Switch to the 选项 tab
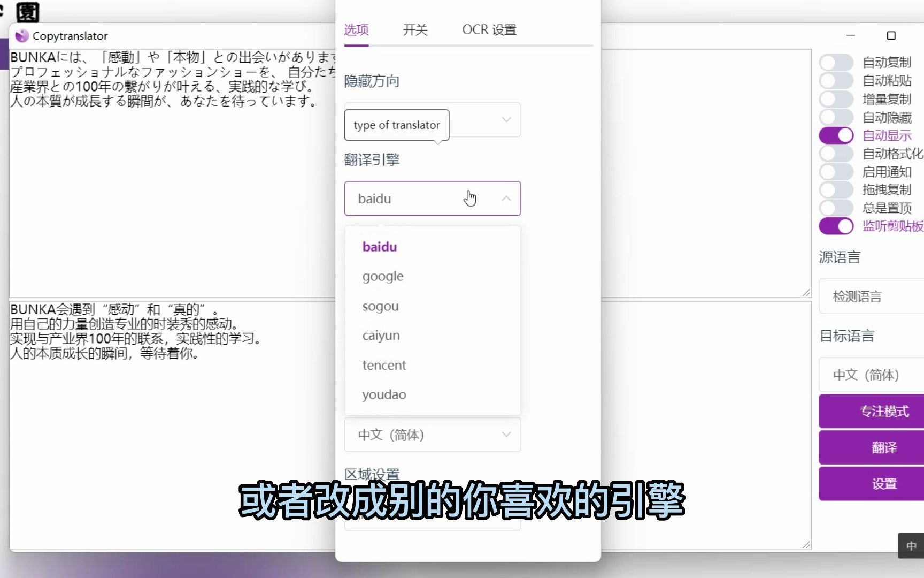 [356, 30]
